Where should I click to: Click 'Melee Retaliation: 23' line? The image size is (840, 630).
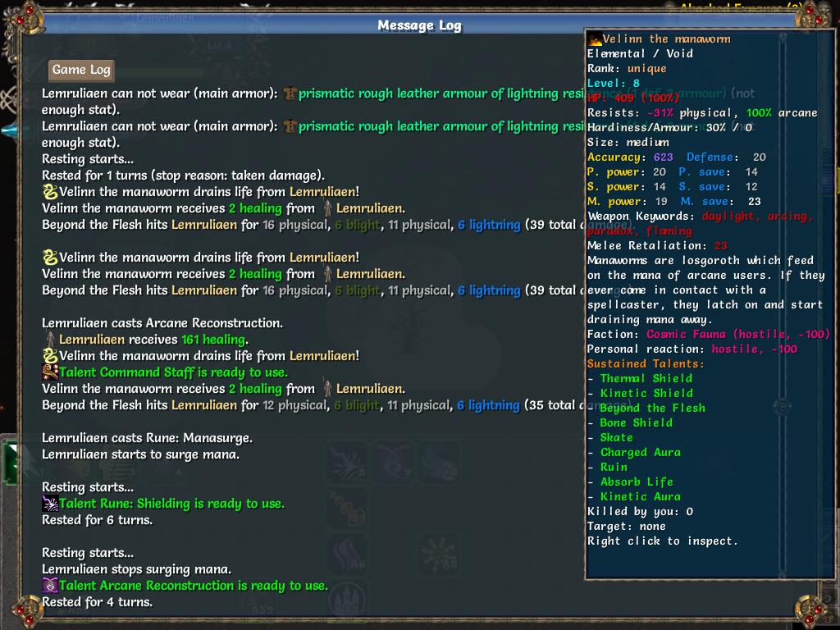(657, 246)
